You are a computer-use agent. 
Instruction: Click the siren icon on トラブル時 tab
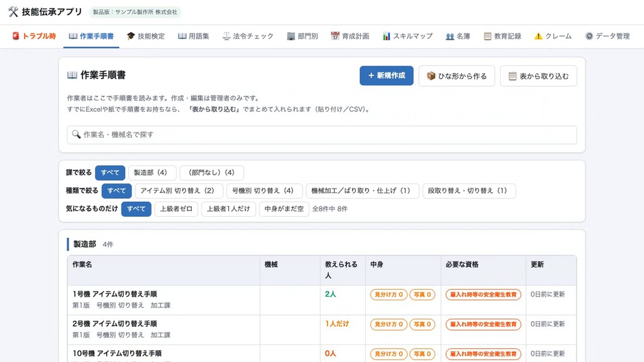tap(16, 36)
